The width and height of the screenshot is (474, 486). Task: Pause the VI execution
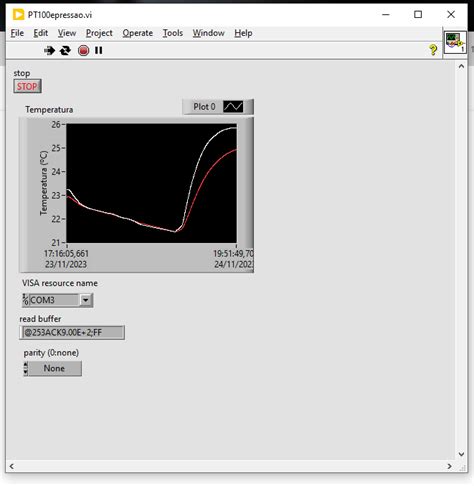click(99, 51)
